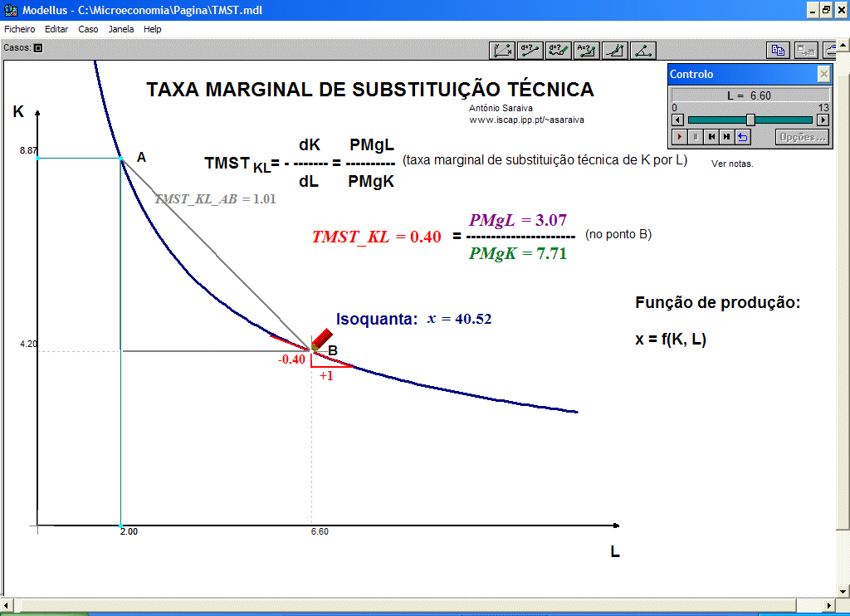This screenshot has height=616, width=850.
Task: Open the Caso menu
Action: pos(88,29)
